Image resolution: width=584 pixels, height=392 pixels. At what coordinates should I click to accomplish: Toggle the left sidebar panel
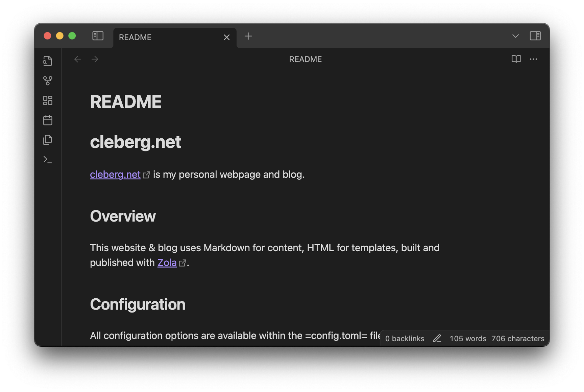(98, 36)
